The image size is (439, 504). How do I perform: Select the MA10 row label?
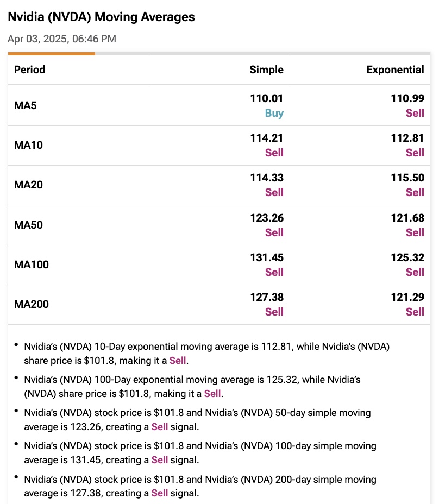28,145
